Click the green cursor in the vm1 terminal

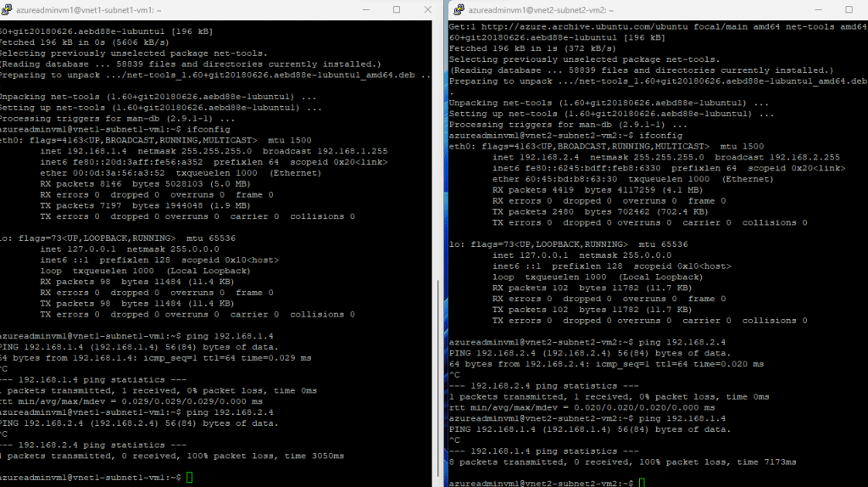190,478
